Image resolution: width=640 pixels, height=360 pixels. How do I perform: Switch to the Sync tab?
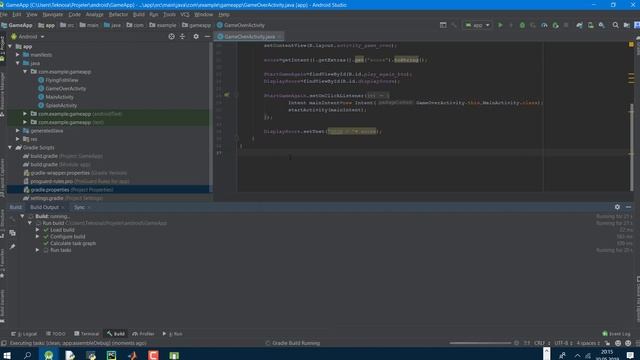pyautogui.click(x=80, y=207)
